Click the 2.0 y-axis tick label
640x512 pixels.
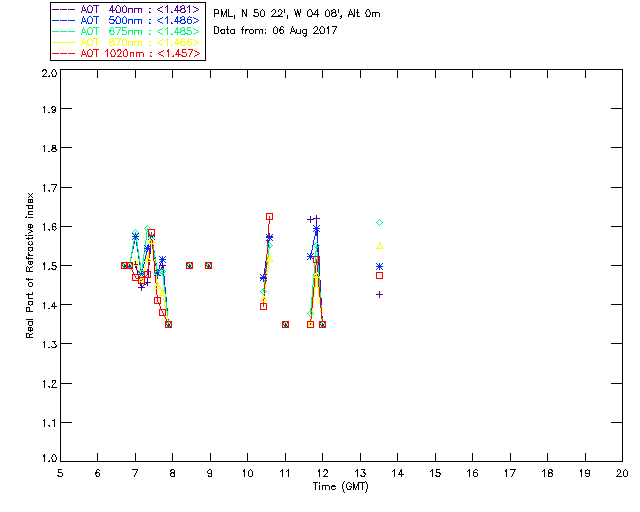click(49, 73)
